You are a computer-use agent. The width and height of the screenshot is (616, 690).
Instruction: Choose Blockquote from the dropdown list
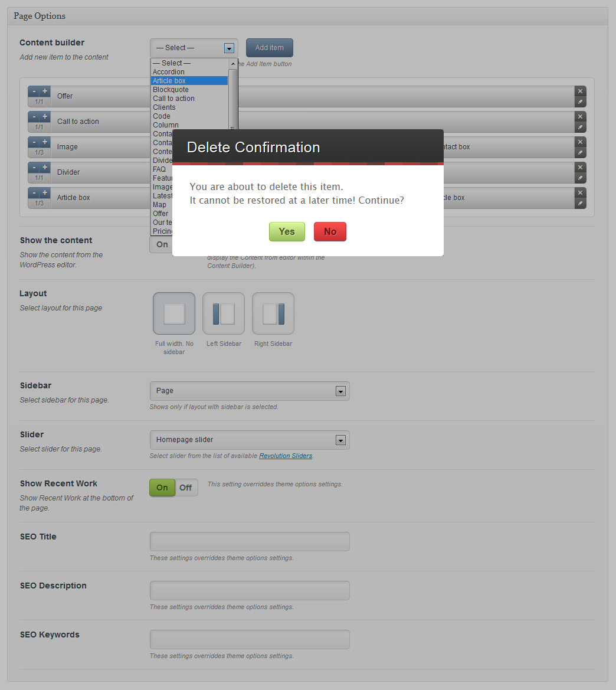171,90
